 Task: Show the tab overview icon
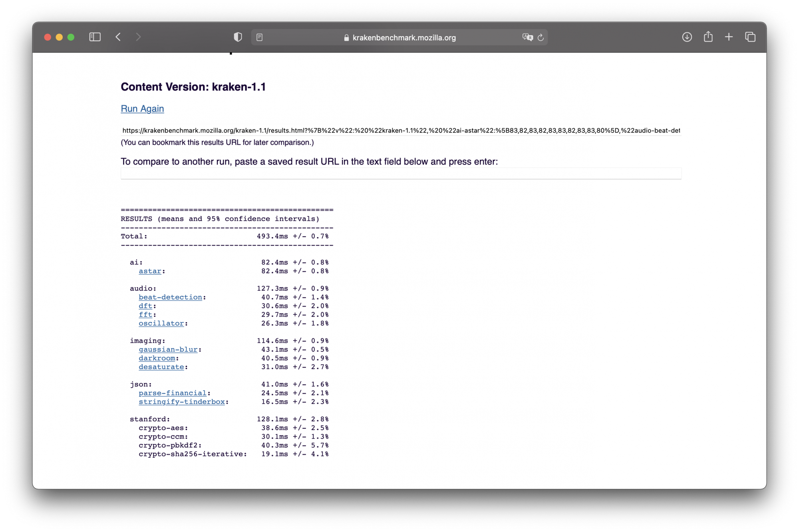(750, 37)
